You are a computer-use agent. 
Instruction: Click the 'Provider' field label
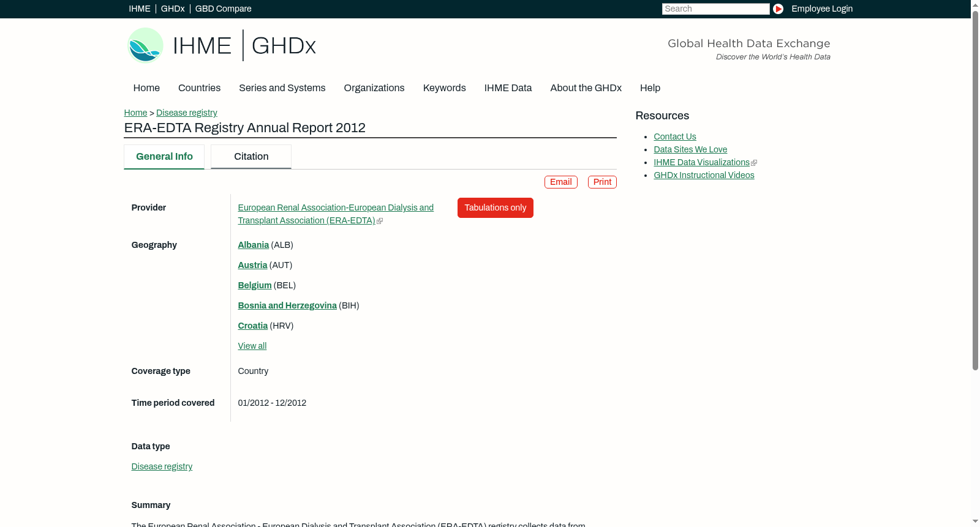click(149, 207)
